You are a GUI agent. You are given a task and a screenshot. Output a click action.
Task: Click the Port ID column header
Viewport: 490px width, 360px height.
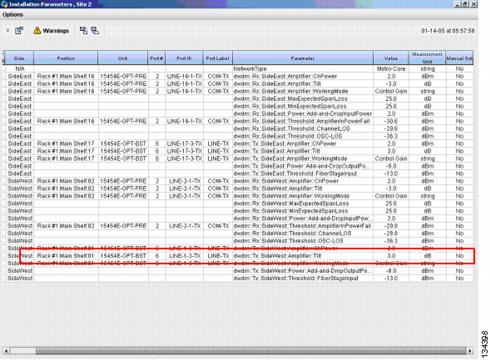184,58
